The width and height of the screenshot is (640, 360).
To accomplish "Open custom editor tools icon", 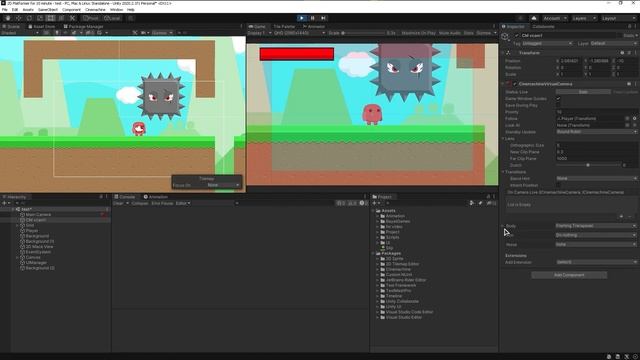I will (72, 18).
